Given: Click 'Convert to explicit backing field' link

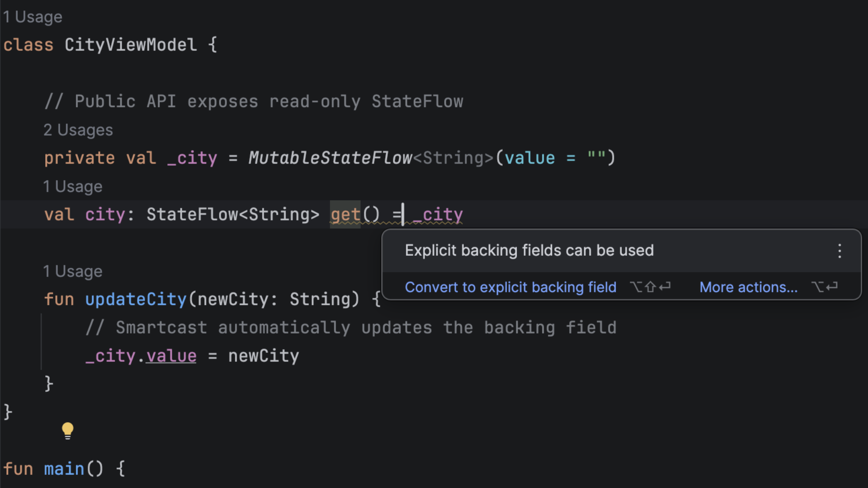Looking at the screenshot, I should click(x=510, y=287).
